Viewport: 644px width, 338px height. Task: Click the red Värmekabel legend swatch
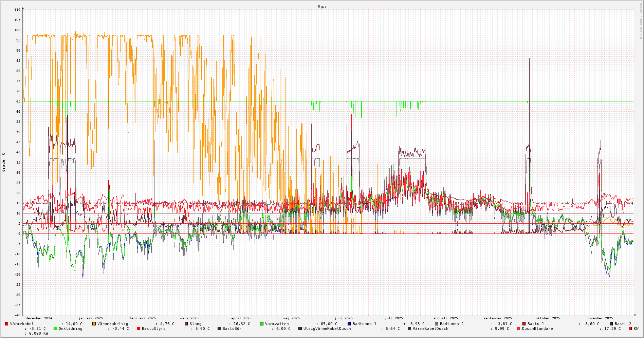[x=6, y=324]
